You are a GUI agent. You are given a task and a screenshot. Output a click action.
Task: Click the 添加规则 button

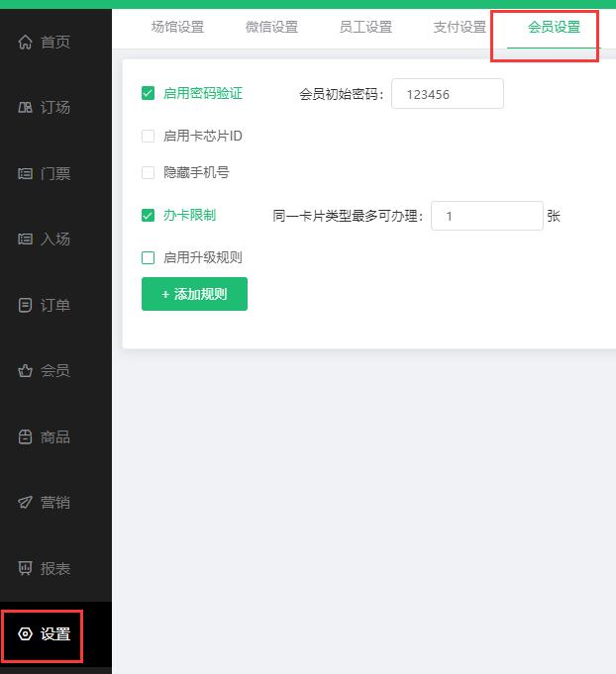tap(194, 294)
